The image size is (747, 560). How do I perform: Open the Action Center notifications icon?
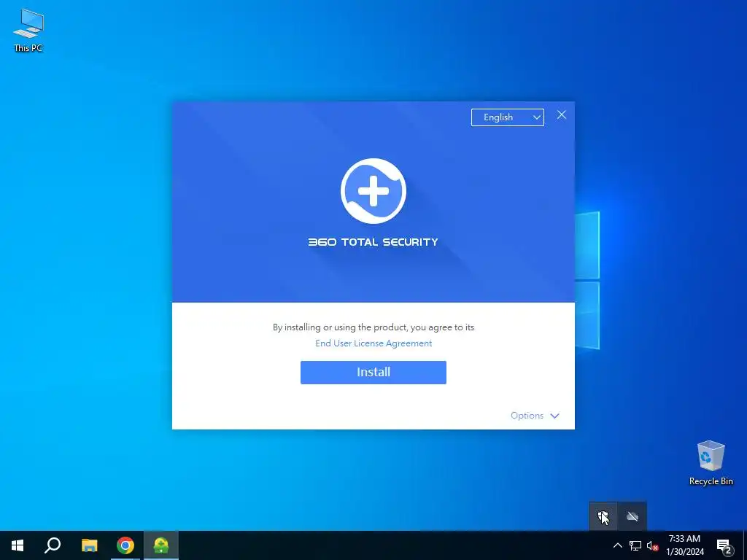pos(724,545)
